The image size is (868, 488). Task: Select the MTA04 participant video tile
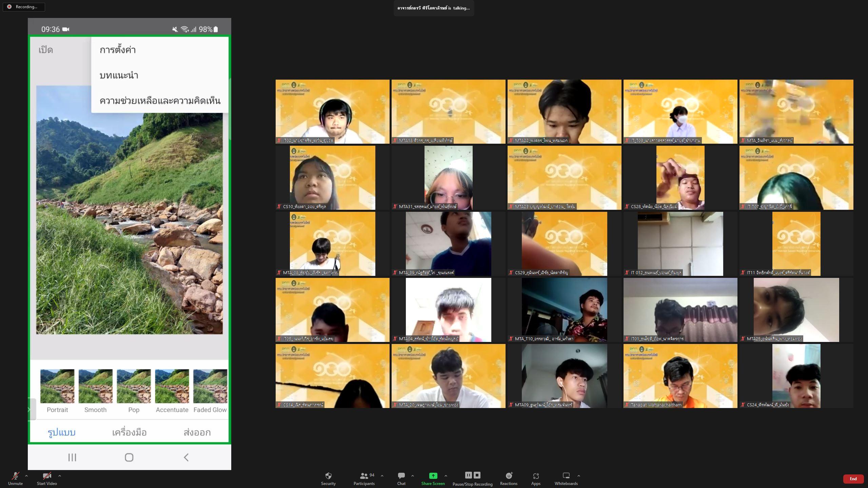tap(449, 310)
